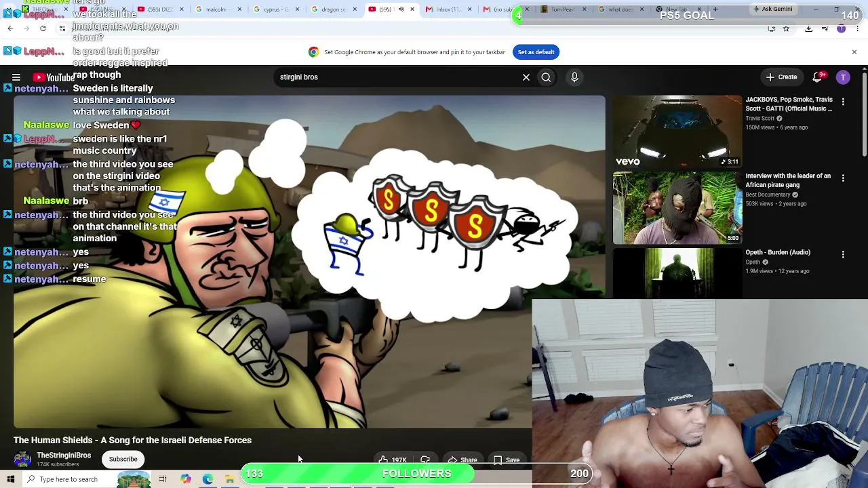Dislike the Human Shields video

click(x=425, y=460)
